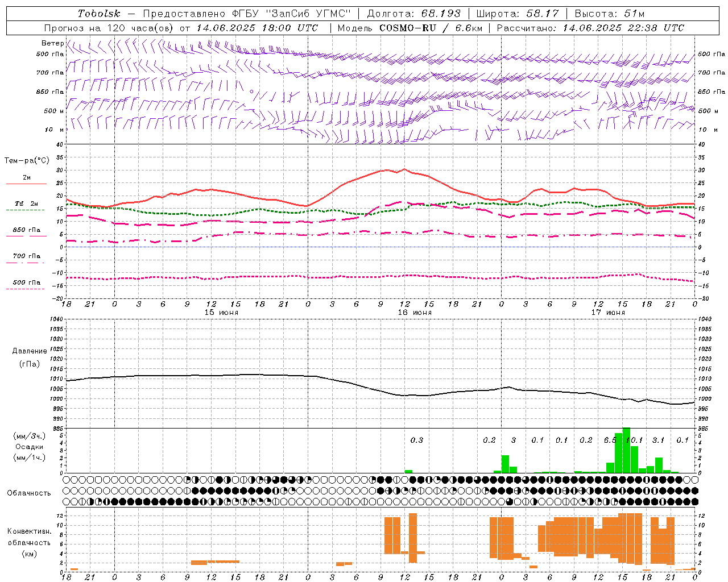This screenshot has width=728, height=582.
Task: Click the 'Ветер' wind panel label
Action: click(x=52, y=43)
